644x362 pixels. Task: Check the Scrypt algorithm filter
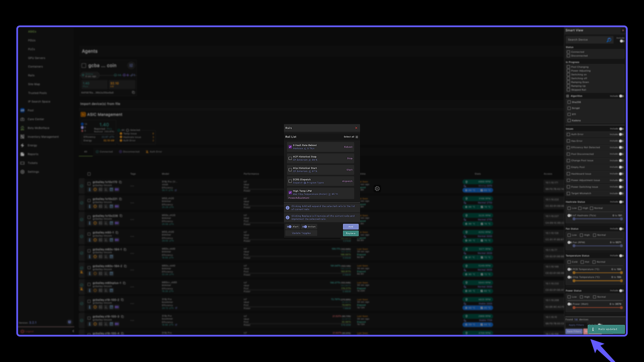click(x=569, y=108)
